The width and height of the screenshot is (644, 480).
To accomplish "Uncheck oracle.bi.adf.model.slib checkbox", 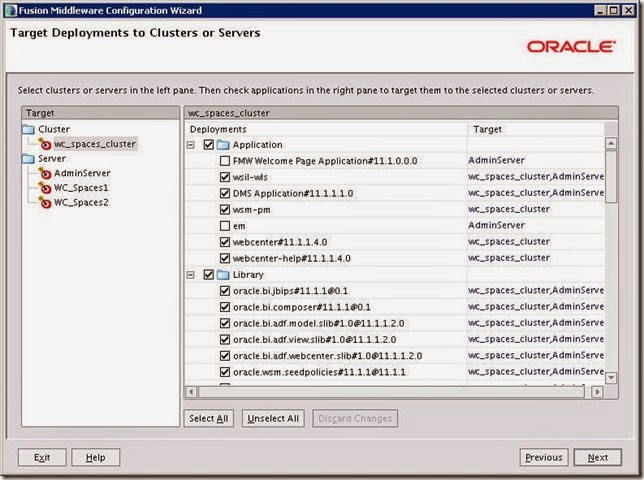I will 225,323.
